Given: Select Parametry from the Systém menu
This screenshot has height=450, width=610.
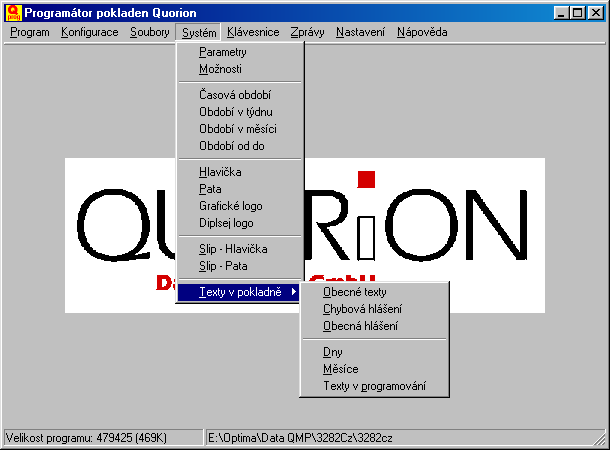Looking at the screenshot, I should (240, 52).
